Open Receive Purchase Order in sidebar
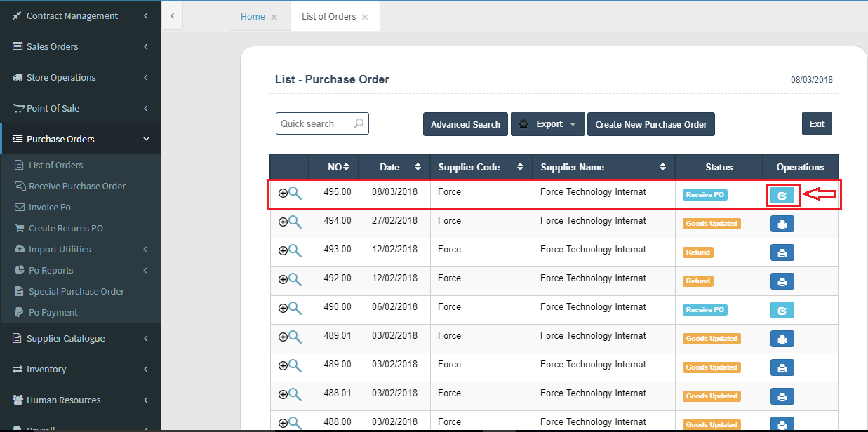The image size is (868, 432). [x=77, y=187]
